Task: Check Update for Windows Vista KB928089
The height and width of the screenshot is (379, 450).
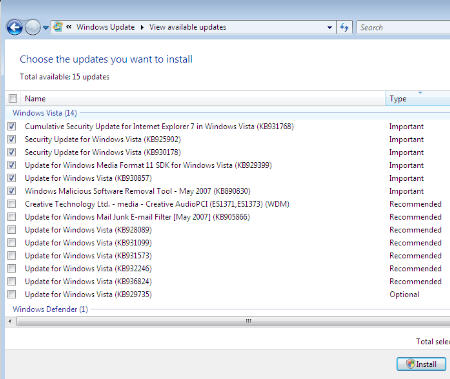Action: 12,230
